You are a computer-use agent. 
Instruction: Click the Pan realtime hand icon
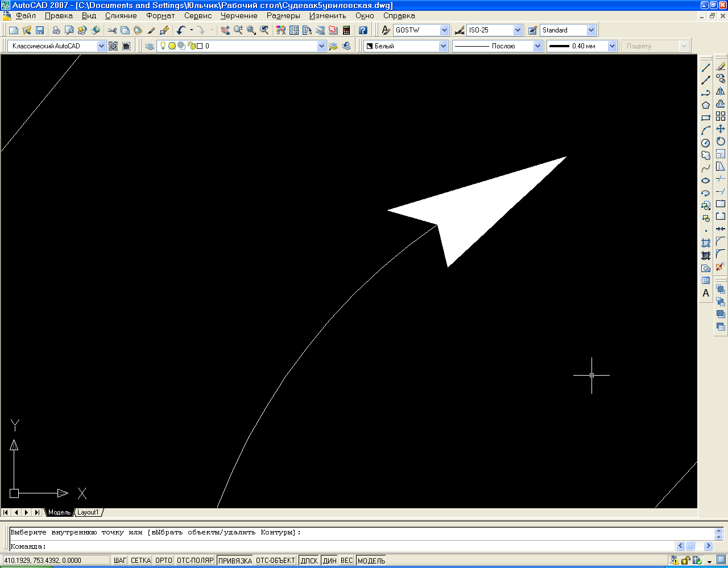pos(225,30)
